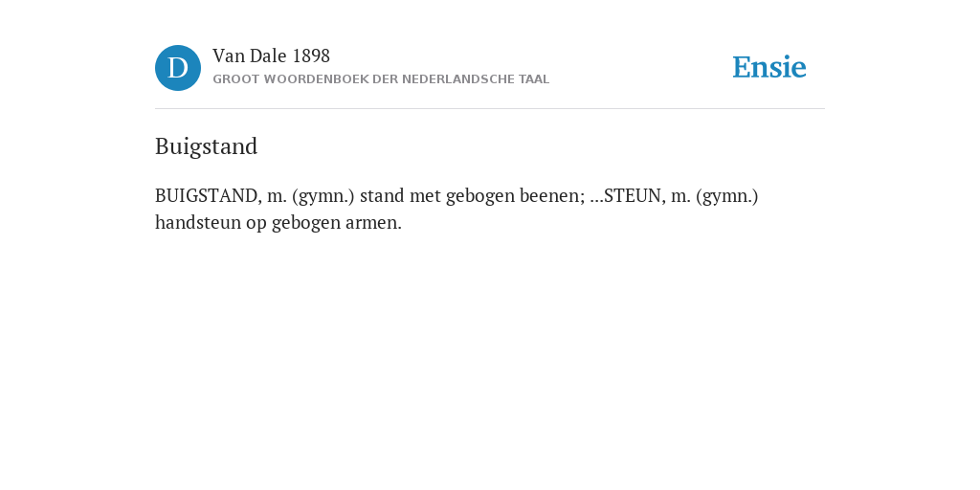
Task: Open the Ensie logo link
Action: coord(769,67)
